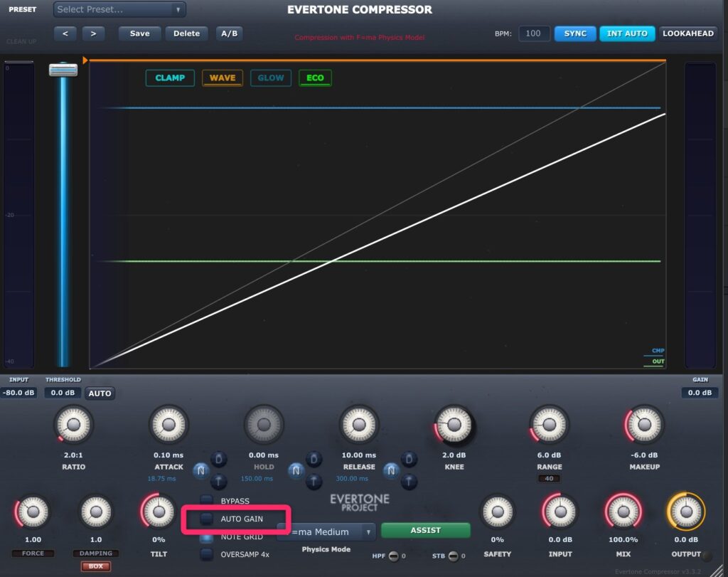Image resolution: width=728 pixels, height=577 pixels.
Task: Click the threshold slider handle
Action: pos(63,69)
